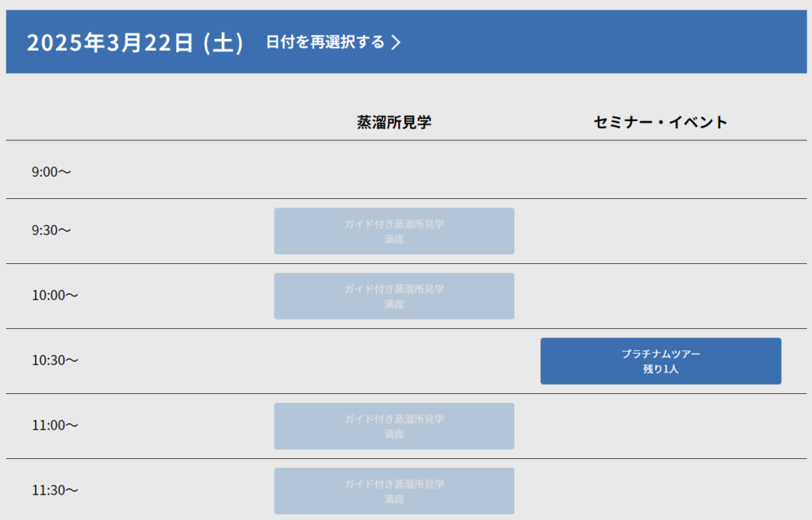Viewport: 812px width, 520px height.
Task: Click the 11:30～ time label
Action: (x=55, y=491)
